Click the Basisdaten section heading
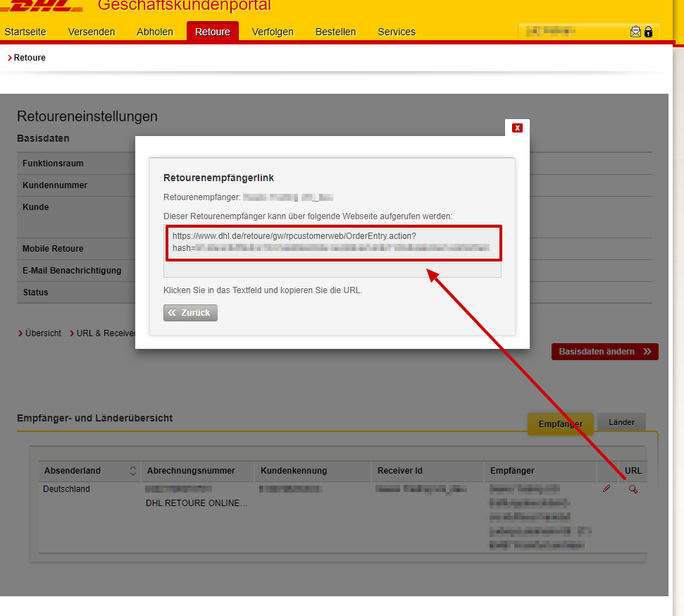The image size is (684, 616). [x=43, y=138]
